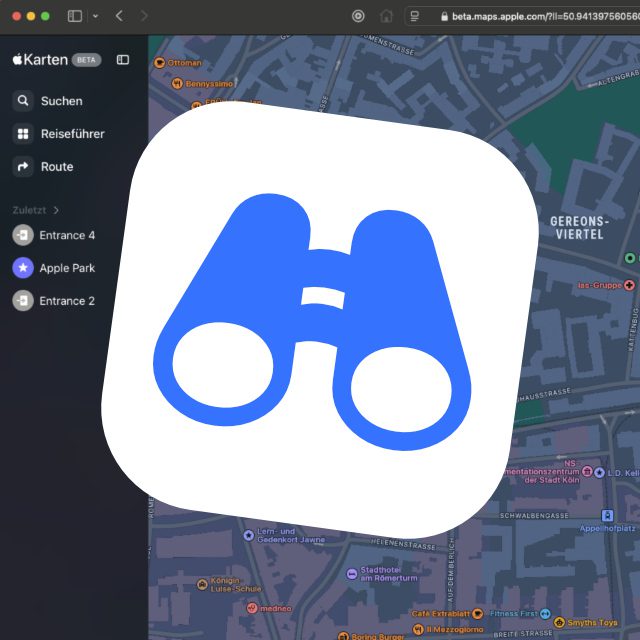Go back with Safari's back arrow
The image size is (640, 640).
tap(120, 16)
